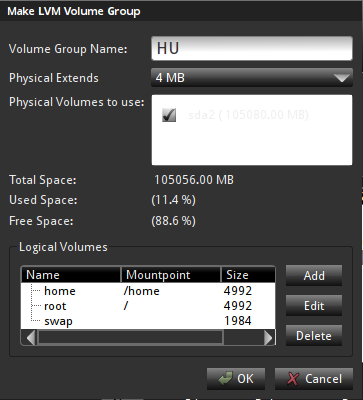Click the / mountpoint cell of root
This screenshot has height=400, width=363.
pyautogui.click(x=126, y=306)
